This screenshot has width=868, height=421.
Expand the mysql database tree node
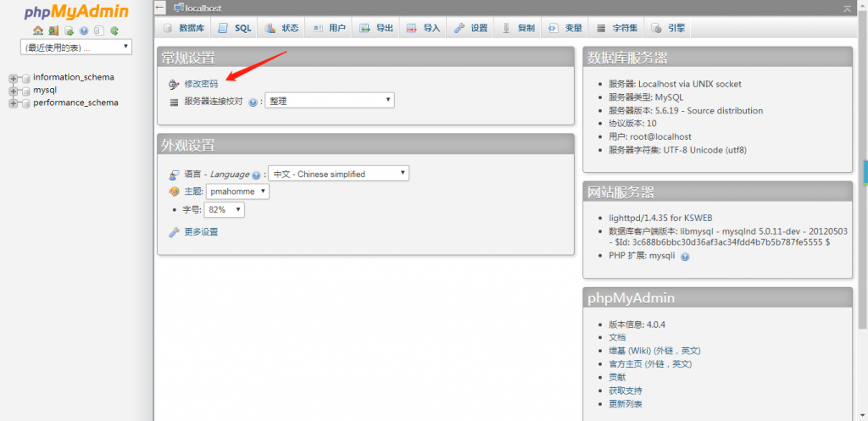(x=14, y=91)
